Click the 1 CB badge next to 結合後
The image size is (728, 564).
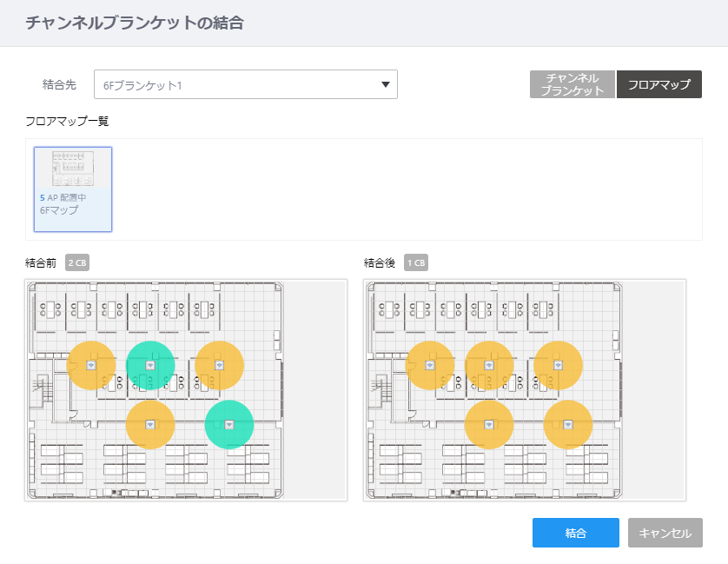point(416,263)
